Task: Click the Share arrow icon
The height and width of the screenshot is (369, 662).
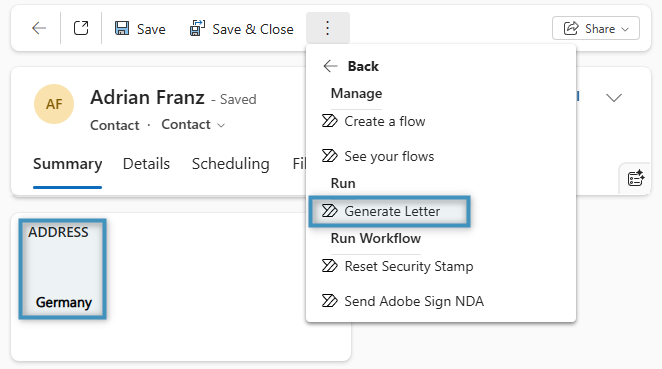Action: (571, 28)
